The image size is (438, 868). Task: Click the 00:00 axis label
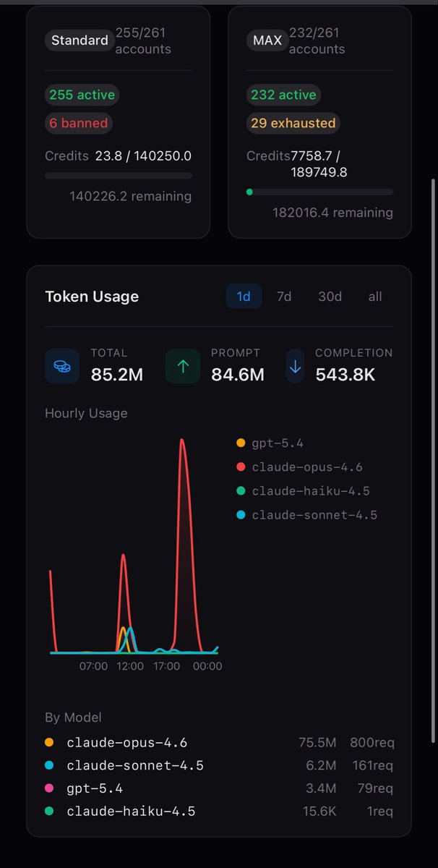[208, 666]
